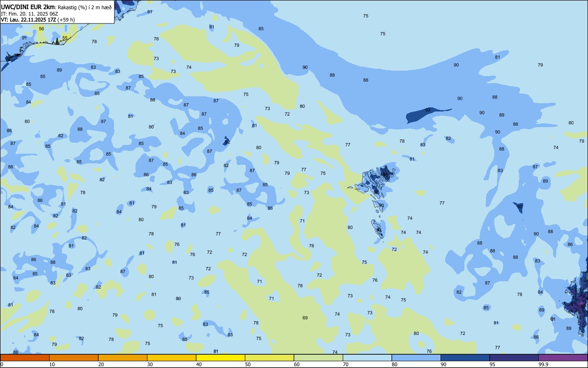
Task: Click the "69" humidity value on the map
Action: (x=305, y=318)
